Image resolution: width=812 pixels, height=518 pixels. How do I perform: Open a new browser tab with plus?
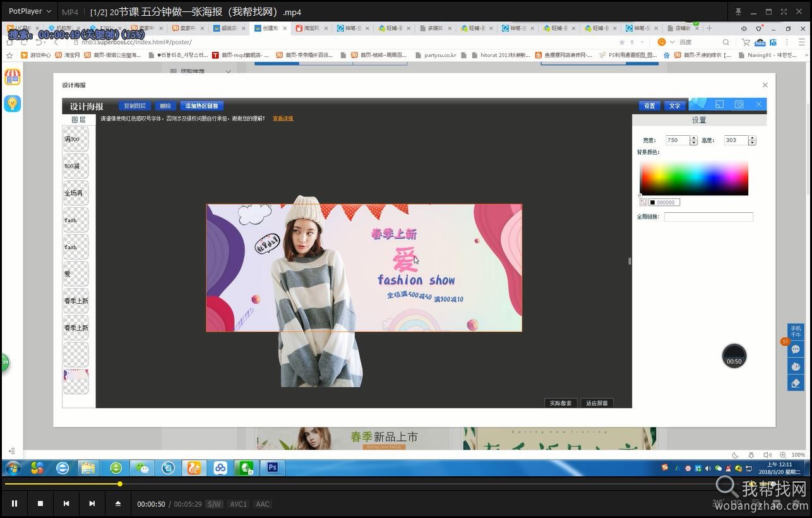tap(709, 28)
